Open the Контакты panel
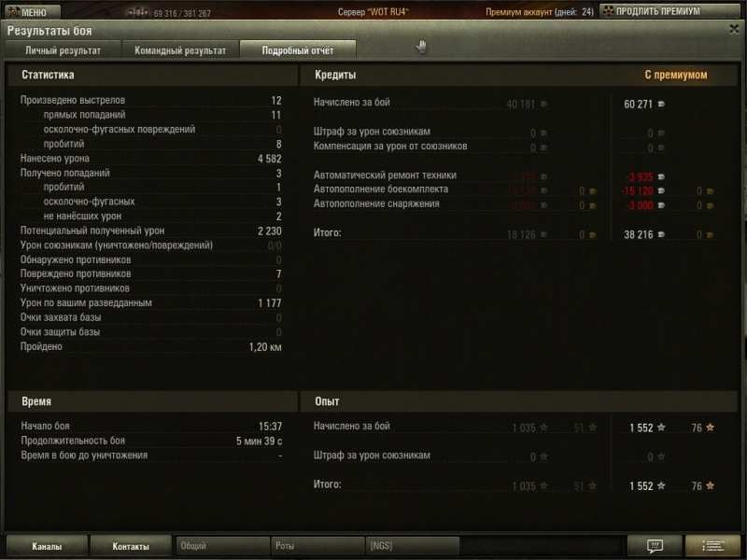The image size is (747, 560). [x=131, y=546]
